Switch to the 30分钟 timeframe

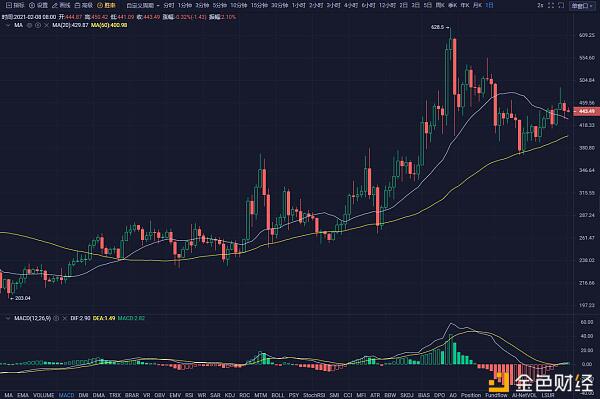coord(280,5)
